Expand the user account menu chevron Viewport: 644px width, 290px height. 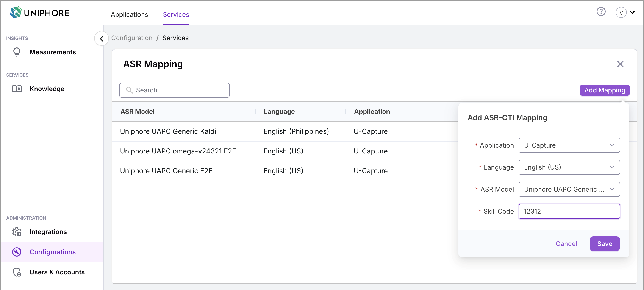coord(632,12)
